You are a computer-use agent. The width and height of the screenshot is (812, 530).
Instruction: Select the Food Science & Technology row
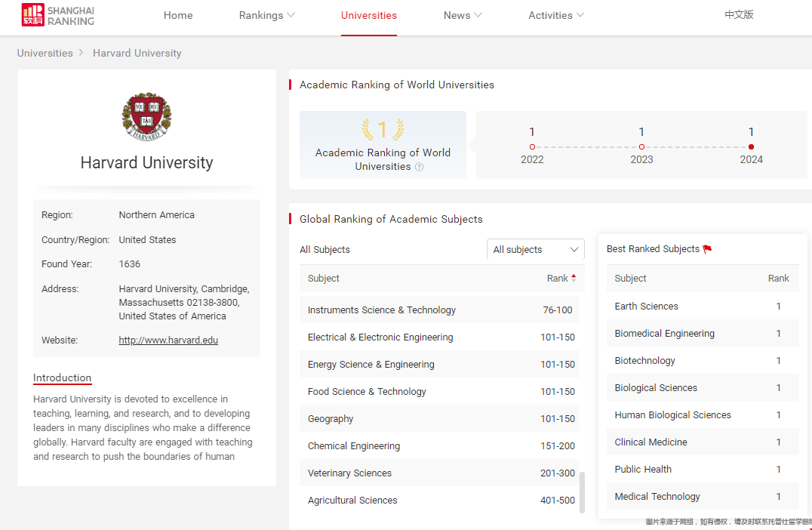click(439, 392)
